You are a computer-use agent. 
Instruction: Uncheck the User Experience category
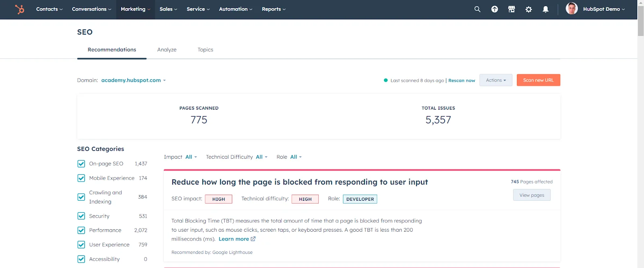point(81,245)
